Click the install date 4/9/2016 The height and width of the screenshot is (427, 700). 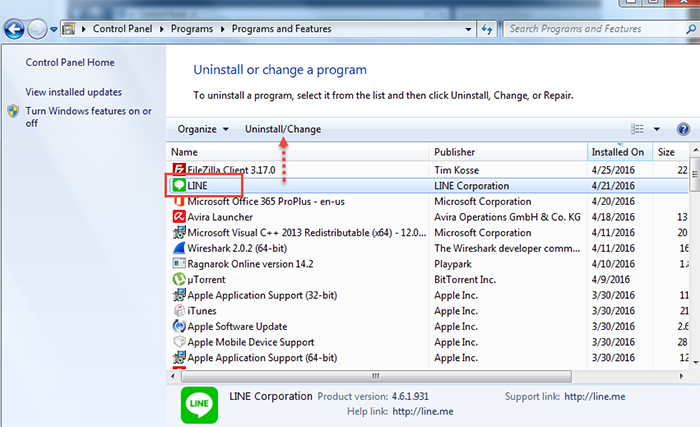pos(611,280)
